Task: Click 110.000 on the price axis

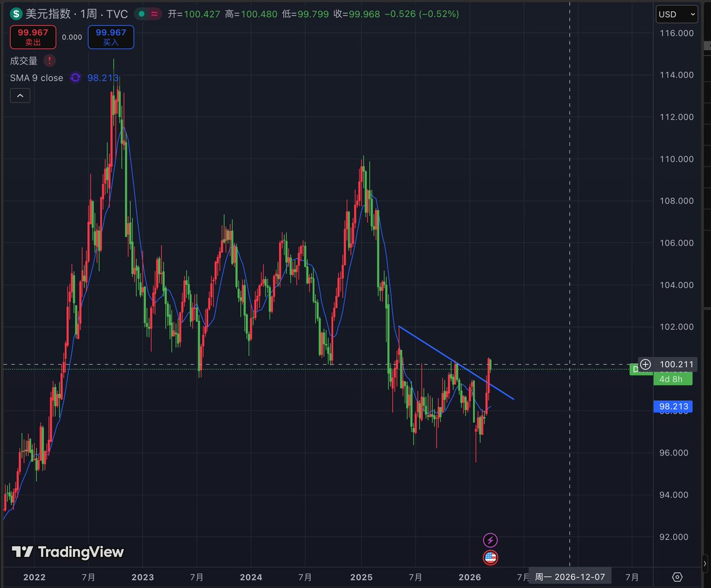Action: tap(677, 159)
